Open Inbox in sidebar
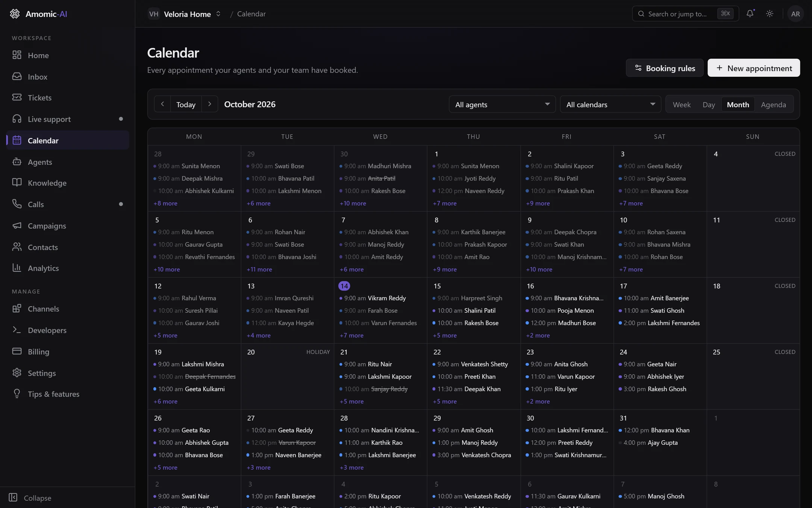Screen dimensions: 812x508 (68, 77)
